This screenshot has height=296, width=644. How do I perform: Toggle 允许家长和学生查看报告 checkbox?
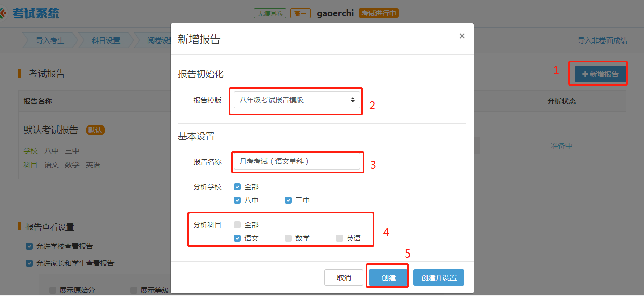[x=29, y=263]
